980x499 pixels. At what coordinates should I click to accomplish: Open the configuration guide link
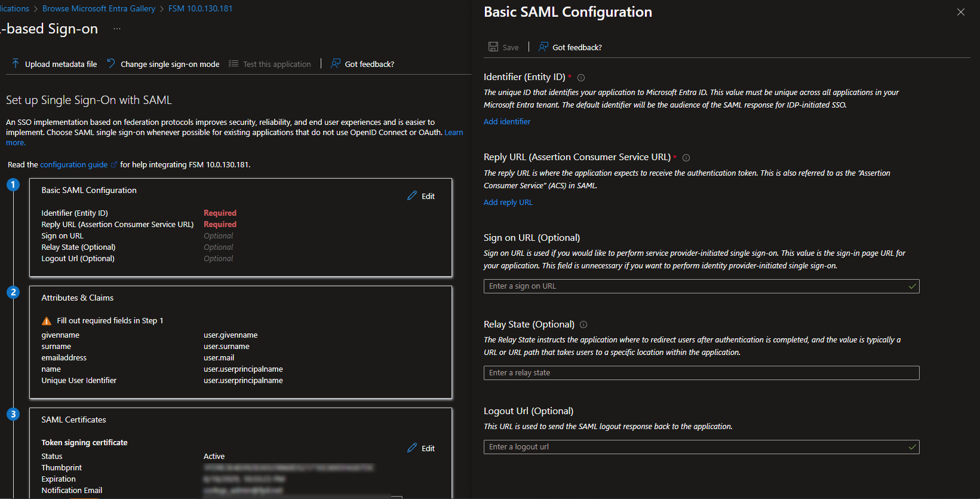pyautogui.click(x=73, y=164)
